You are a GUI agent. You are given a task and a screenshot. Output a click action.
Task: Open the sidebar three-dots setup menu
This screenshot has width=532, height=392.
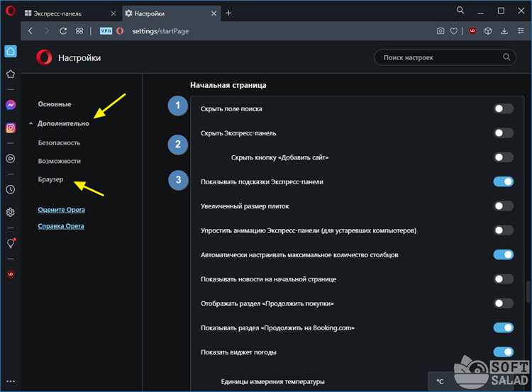click(11, 381)
